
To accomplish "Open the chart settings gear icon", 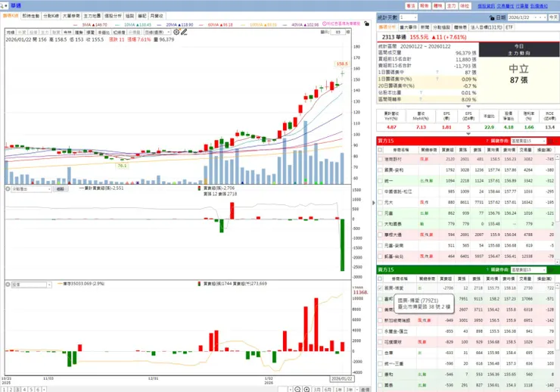I will pos(176,32).
